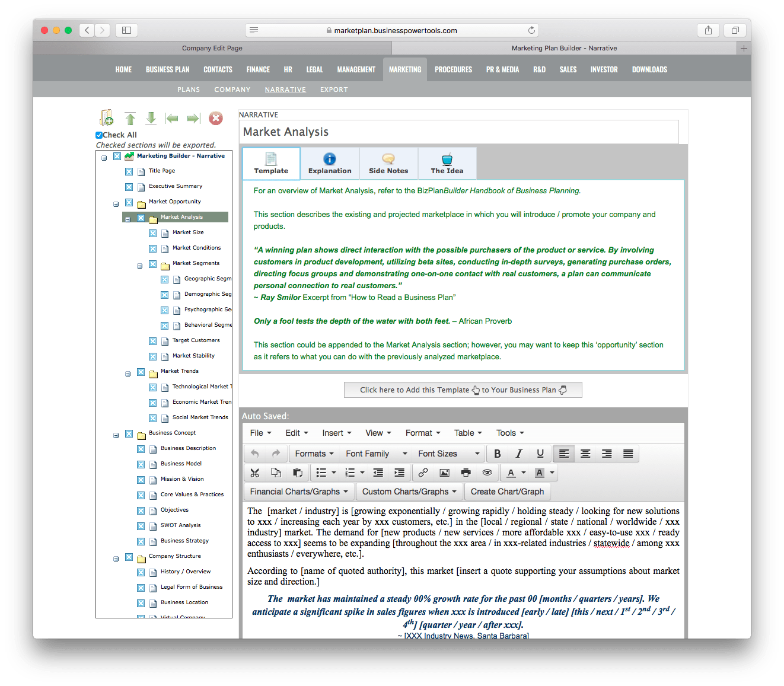
Task: Insert bullet list
Action: coord(321,473)
